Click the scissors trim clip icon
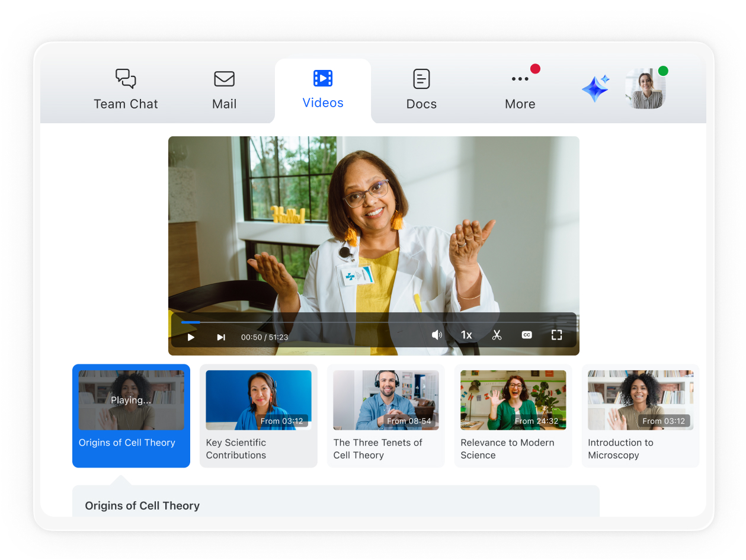746x560 pixels. [497, 335]
